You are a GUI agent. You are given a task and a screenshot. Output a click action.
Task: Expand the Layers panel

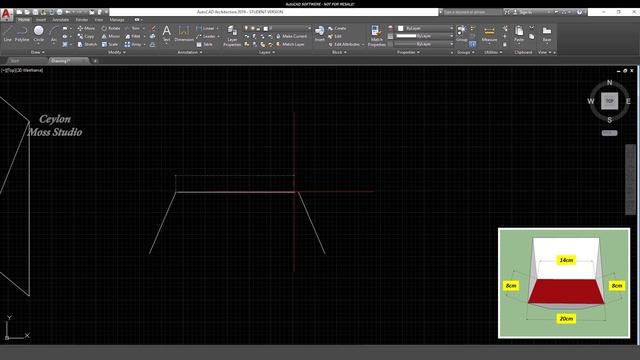pos(267,52)
